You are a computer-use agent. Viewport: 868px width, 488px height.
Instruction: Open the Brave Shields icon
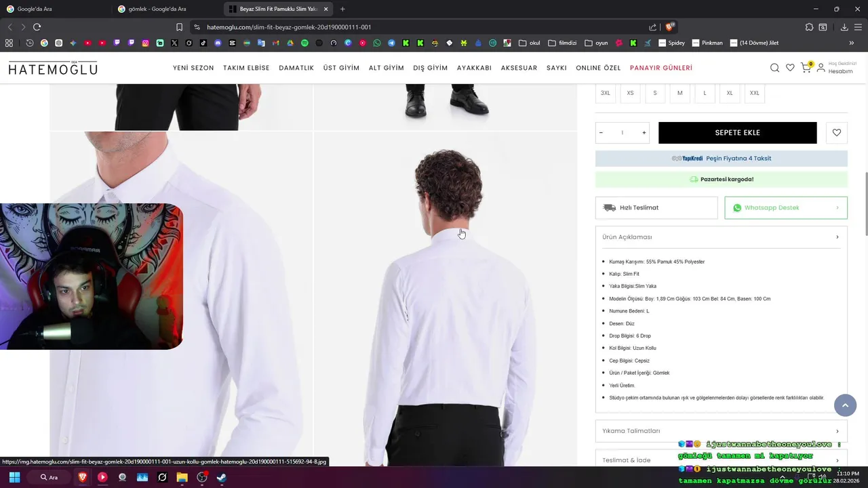point(670,27)
